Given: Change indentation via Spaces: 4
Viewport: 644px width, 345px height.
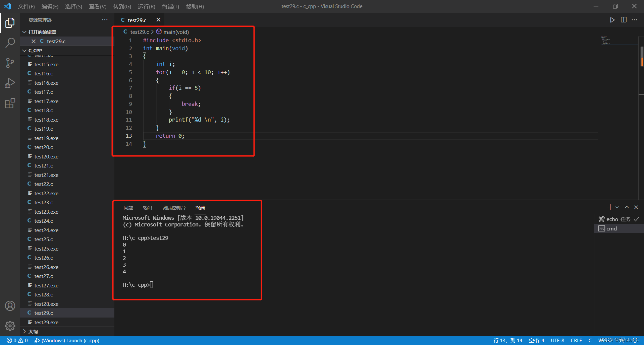Looking at the screenshot, I should pos(536,340).
